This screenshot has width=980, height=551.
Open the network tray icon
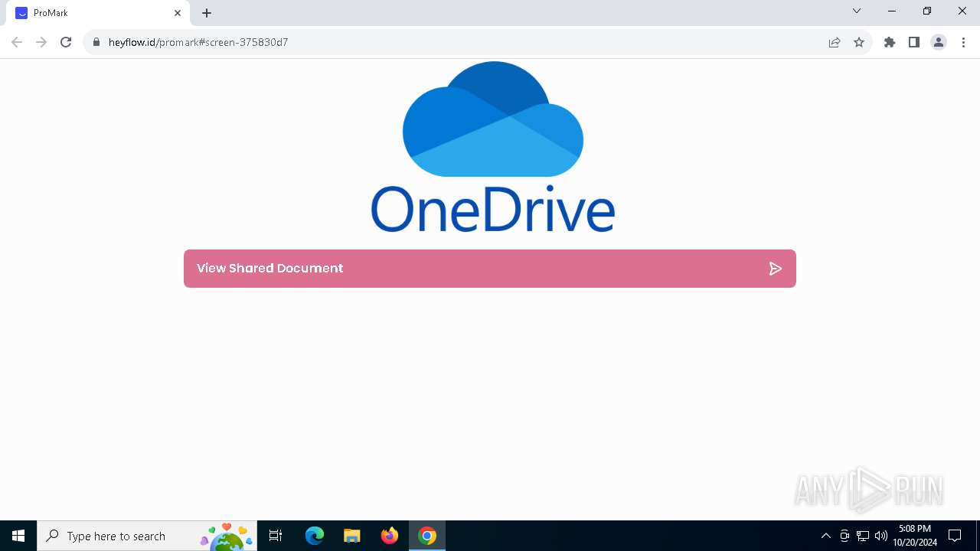click(863, 536)
